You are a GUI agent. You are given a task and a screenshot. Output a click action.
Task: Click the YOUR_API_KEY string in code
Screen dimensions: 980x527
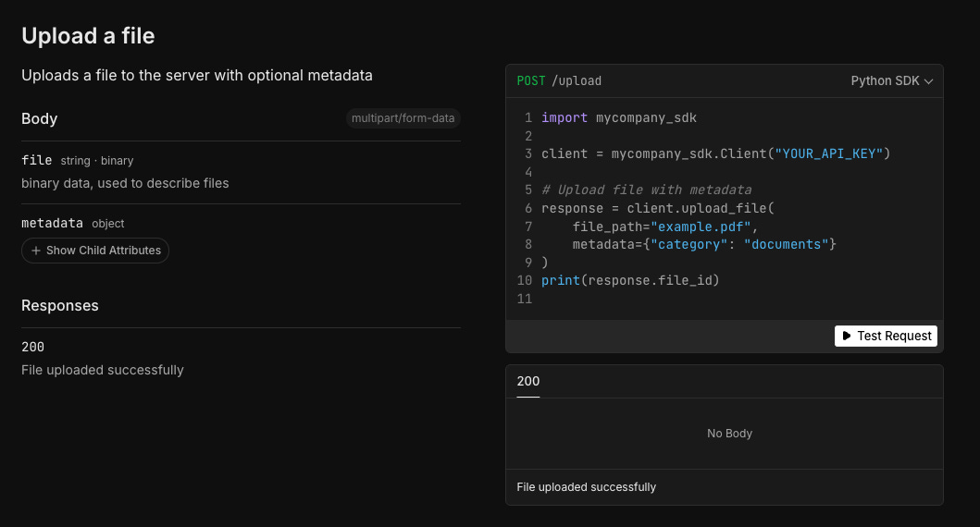[829, 153]
